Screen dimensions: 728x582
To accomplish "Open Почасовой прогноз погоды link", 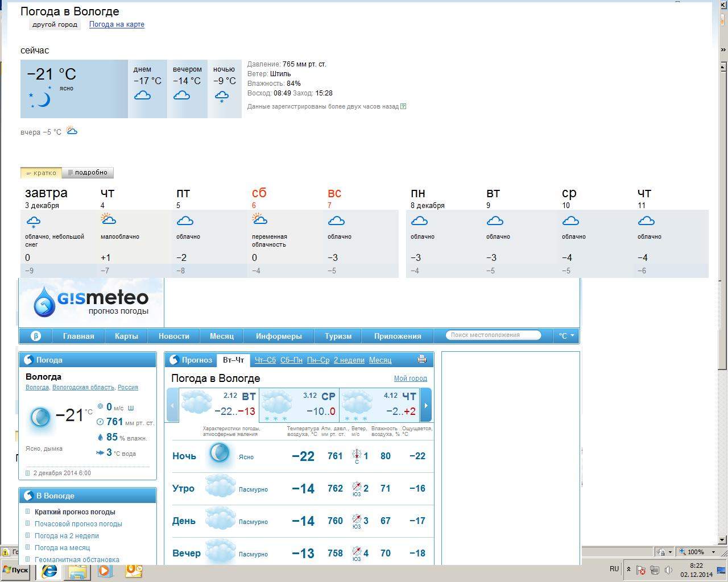I will pyautogui.click(x=78, y=524).
